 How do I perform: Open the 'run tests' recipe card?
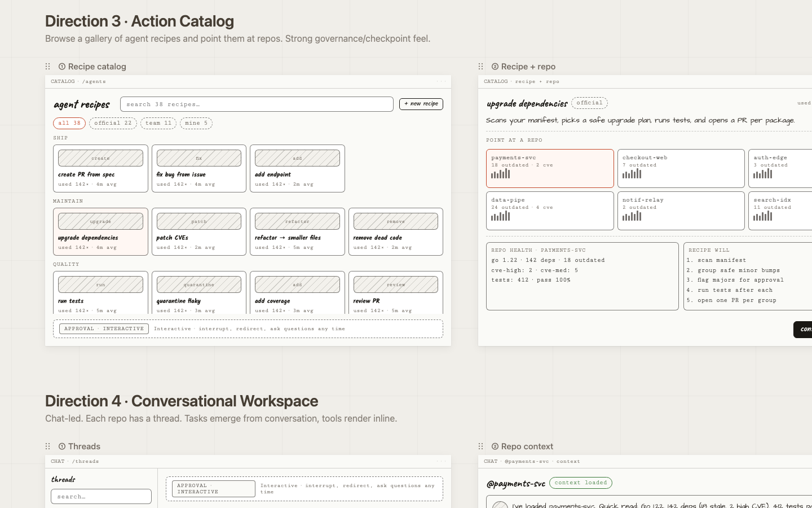point(100,293)
